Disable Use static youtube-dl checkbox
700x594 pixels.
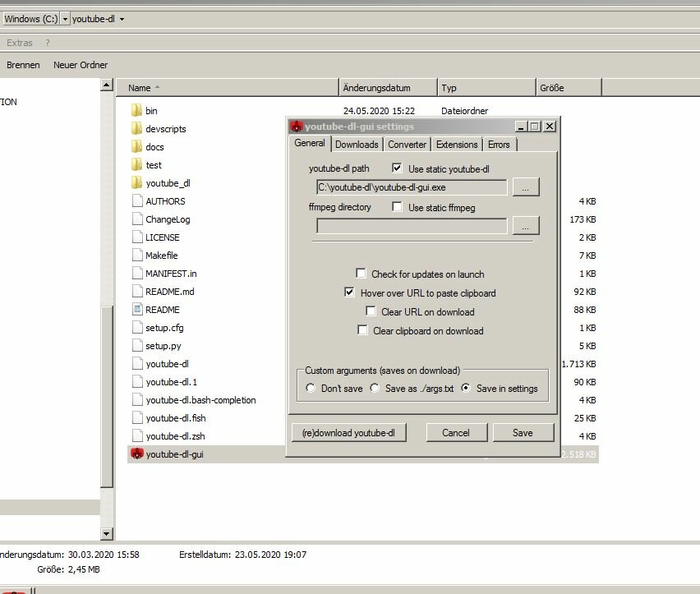coord(397,168)
